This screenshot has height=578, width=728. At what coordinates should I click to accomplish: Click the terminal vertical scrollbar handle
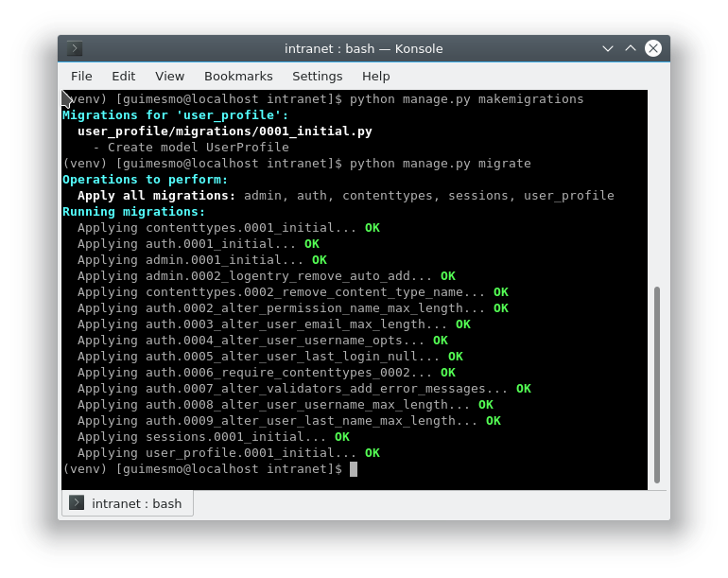point(656,385)
